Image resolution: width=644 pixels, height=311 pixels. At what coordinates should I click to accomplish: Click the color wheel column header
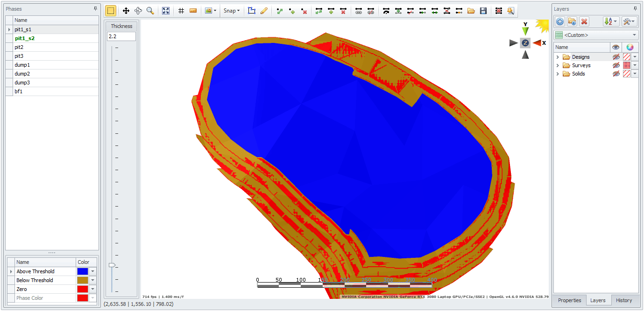(630, 47)
